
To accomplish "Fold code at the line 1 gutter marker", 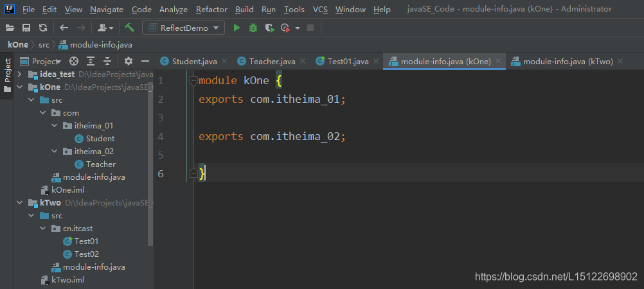I will click(193, 81).
